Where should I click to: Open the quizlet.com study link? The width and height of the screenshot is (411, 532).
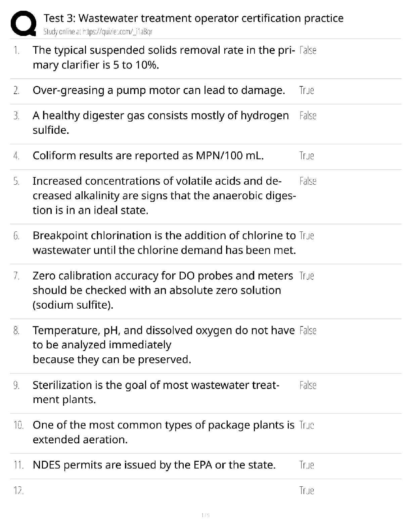[x=98, y=32]
